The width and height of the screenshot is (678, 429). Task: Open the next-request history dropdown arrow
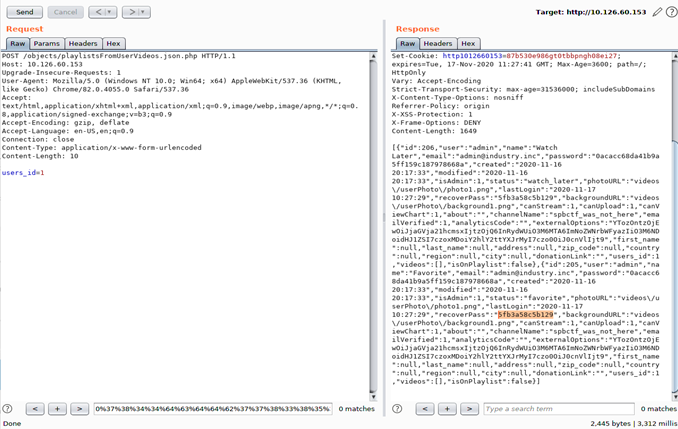145,12
